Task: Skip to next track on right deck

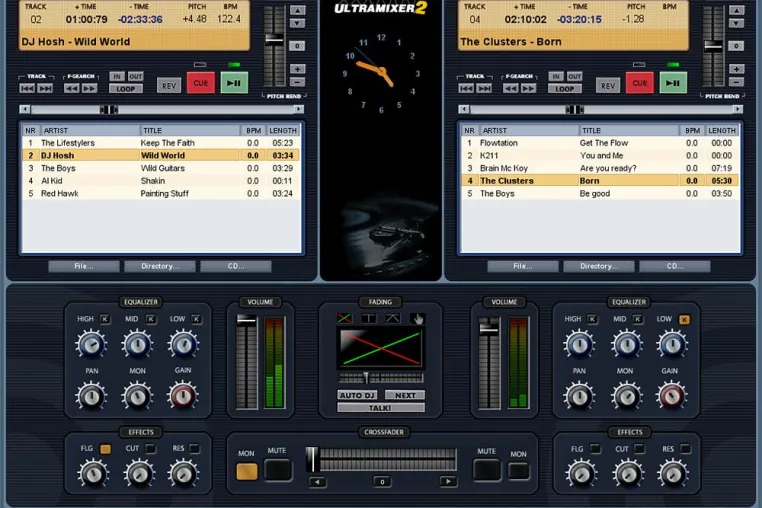Action: coord(484,88)
